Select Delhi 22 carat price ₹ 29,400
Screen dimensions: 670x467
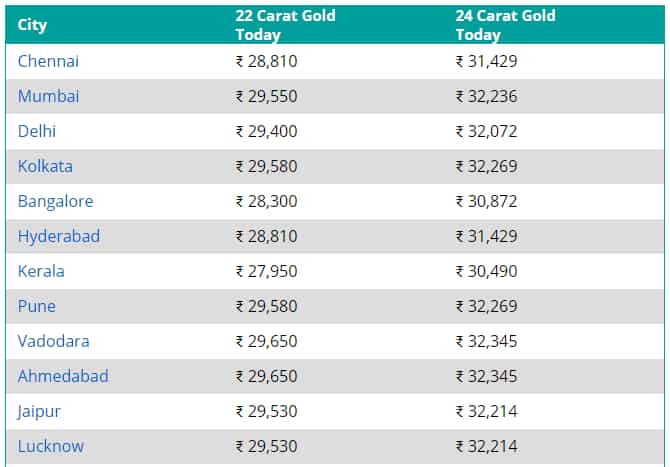click(x=267, y=131)
